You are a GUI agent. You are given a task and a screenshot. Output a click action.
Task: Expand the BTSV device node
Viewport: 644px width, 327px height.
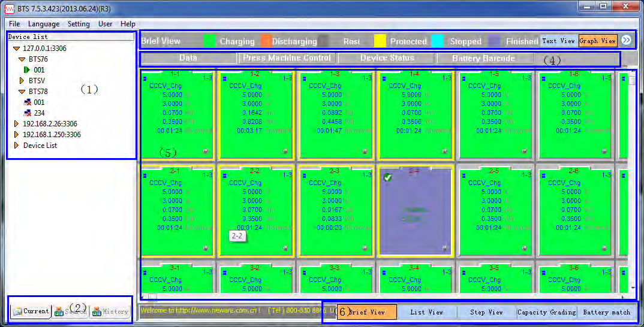22,81
